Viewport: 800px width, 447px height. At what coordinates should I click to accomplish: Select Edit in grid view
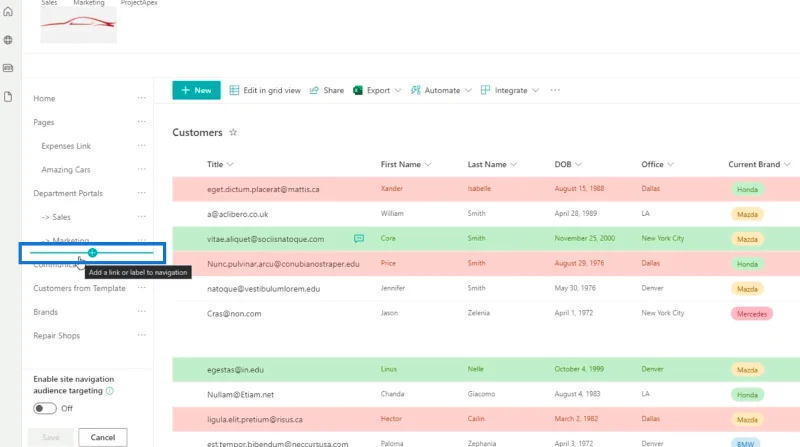tap(265, 90)
